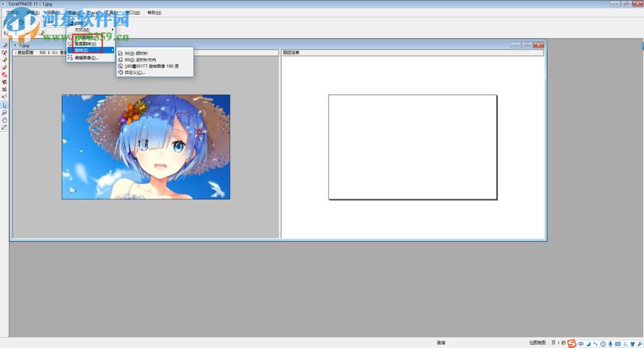Choose the Advanced Outline trace tool with sparkle
This screenshot has width=644, height=348.
point(5,53)
